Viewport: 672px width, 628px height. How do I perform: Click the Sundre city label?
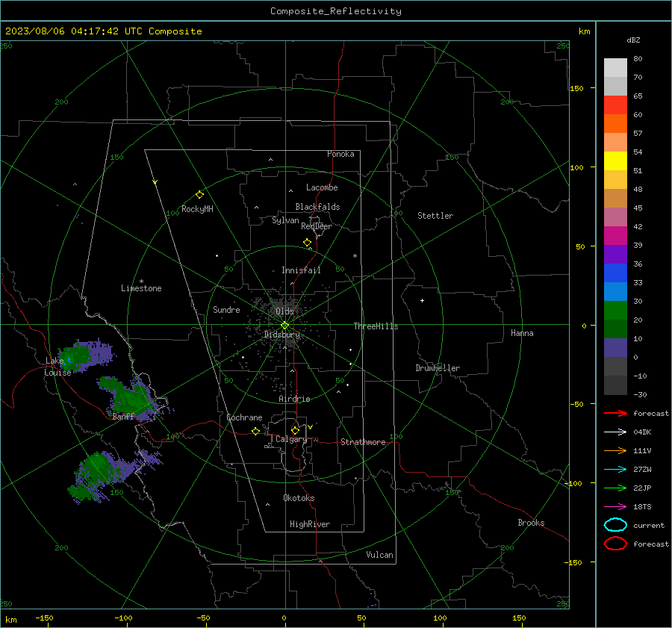tap(226, 309)
